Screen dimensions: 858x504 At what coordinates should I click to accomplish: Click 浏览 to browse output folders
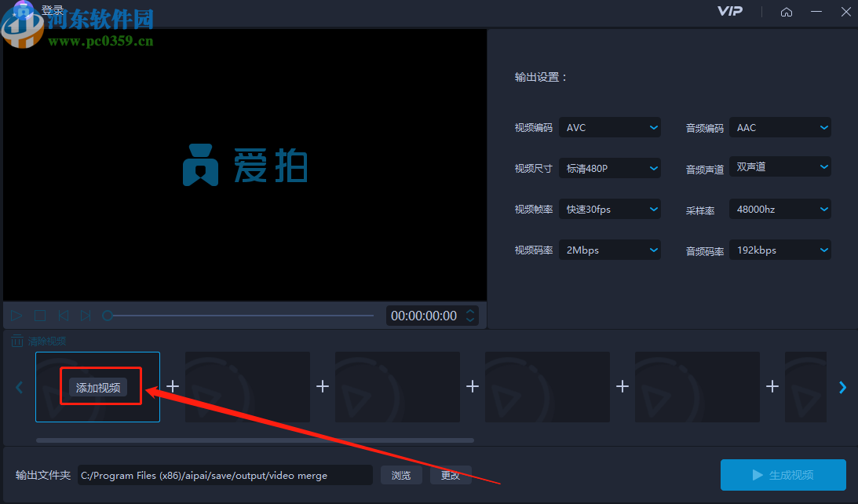tap(401, 475)
